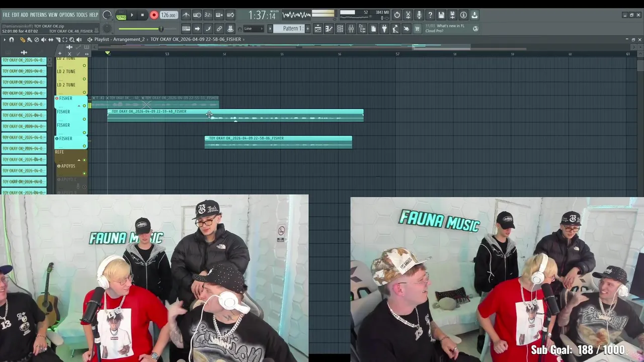Screen dimensions: 644x362
Task: Collapse the FISHER track group arrow
Action: pyautogui.click(x=78, y=106)
